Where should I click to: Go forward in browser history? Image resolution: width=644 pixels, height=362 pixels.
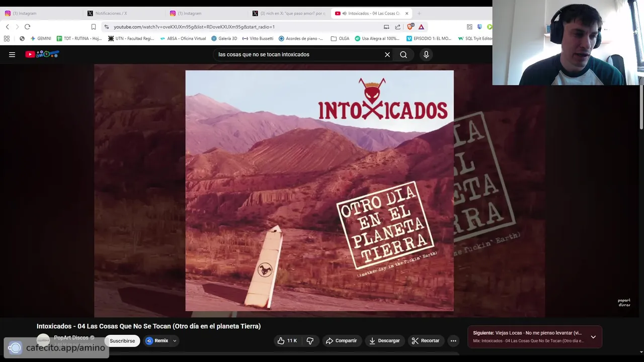[17, 27]
